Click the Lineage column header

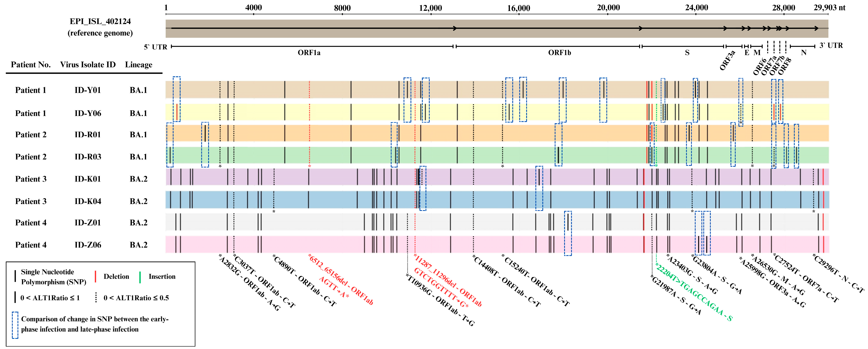(138, 65)
